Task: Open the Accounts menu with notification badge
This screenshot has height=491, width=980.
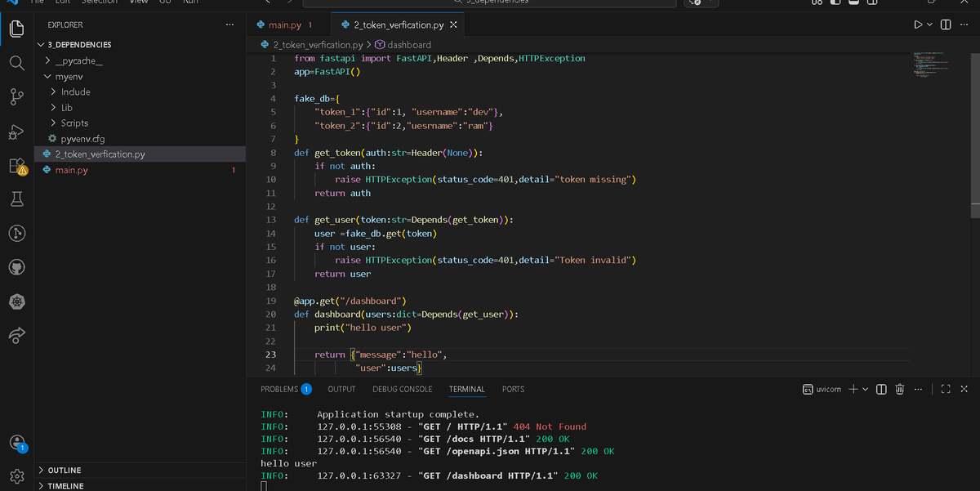Action: [x=17, y=442]
